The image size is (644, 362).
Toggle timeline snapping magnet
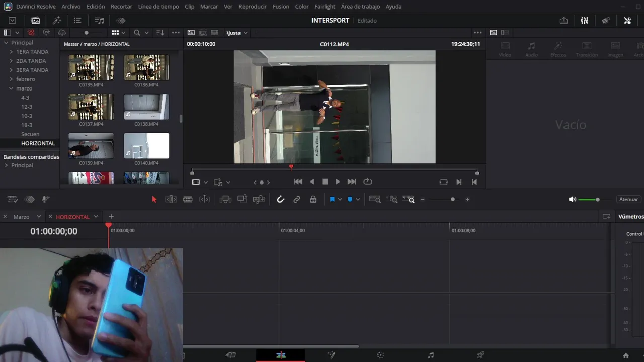281,199
